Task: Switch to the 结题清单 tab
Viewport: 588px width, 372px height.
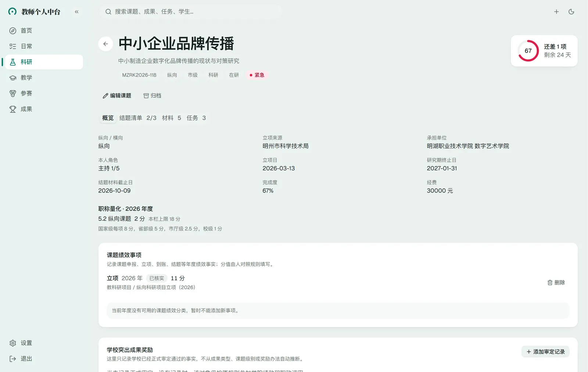Action: (138, 118)
